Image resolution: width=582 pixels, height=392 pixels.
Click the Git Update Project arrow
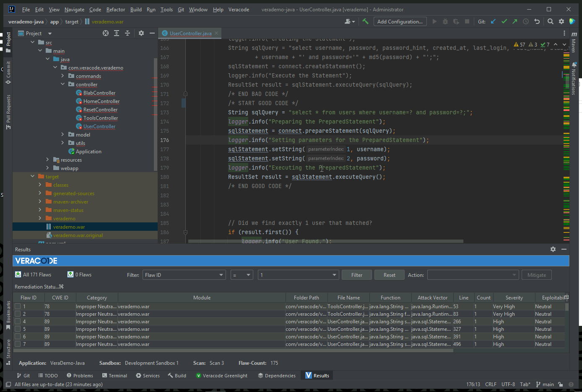coord(494,21)
